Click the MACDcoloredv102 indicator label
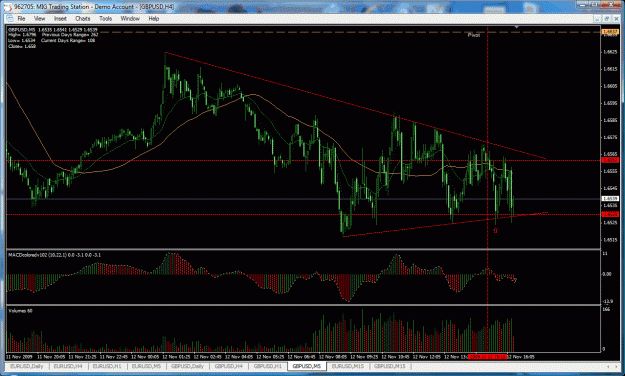625x376 pixels. [x=55, y=255]
